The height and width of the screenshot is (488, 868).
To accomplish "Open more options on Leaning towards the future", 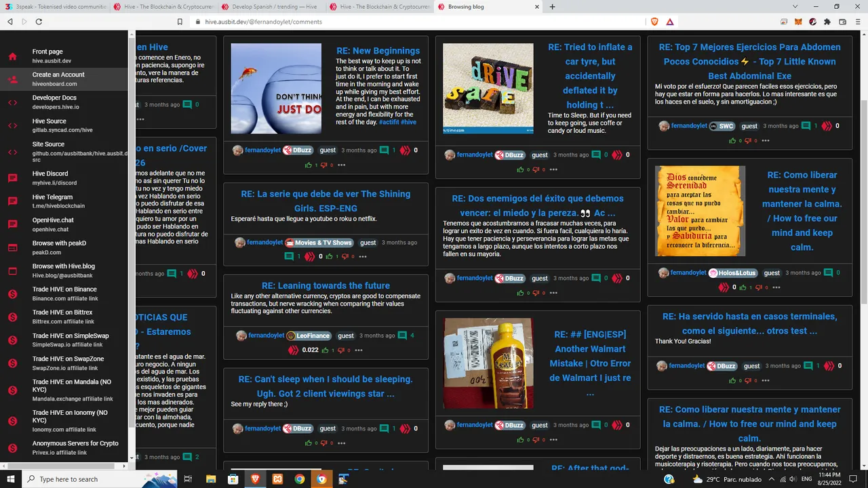I will 359,350.
